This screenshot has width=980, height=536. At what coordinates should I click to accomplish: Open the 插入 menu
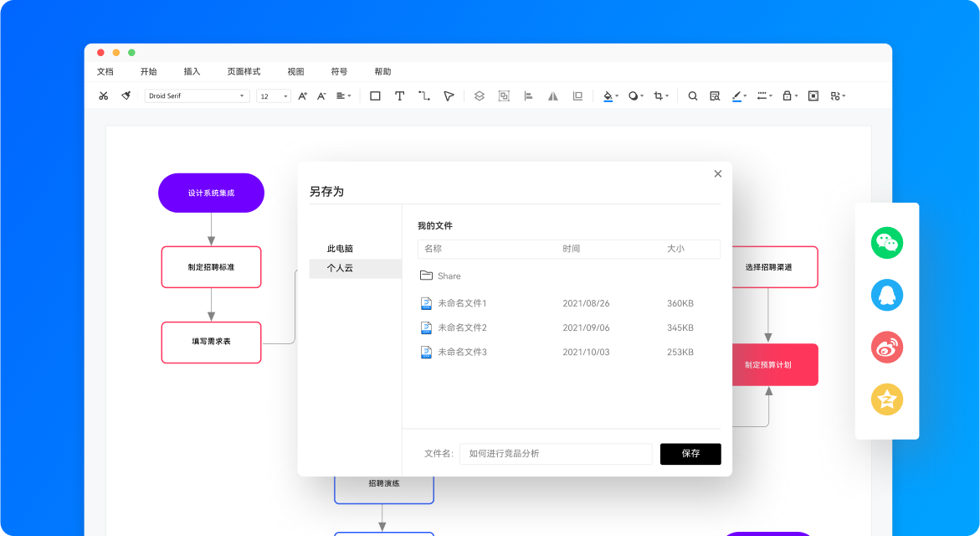[x=192, y=72]
